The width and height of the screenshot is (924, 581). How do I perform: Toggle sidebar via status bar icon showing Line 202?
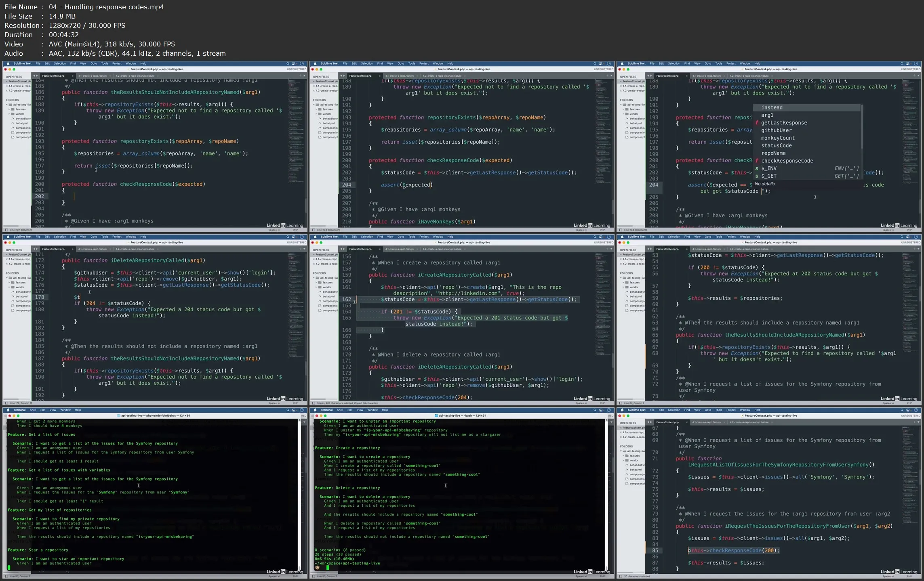(6, 230)
